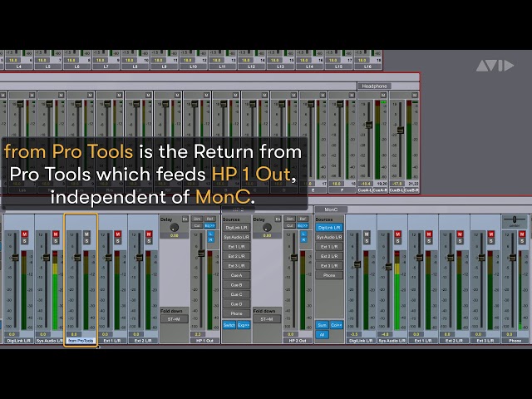
Task: Click the -3.5 fader value field
Action: coord(355,334)
